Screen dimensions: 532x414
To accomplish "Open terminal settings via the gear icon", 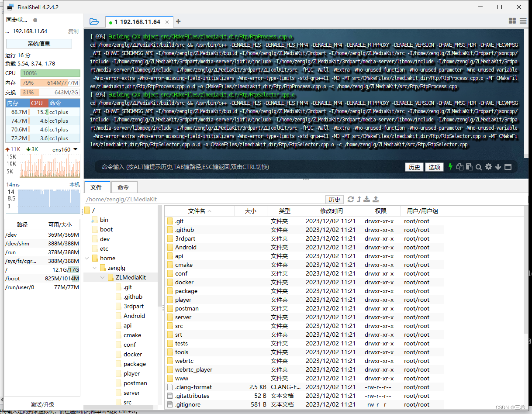I will pyautogui.click(x=488, y=167).
